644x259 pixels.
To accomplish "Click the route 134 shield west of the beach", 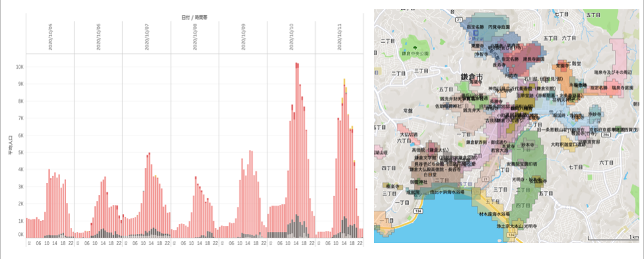I will click(x=418, y=211).
